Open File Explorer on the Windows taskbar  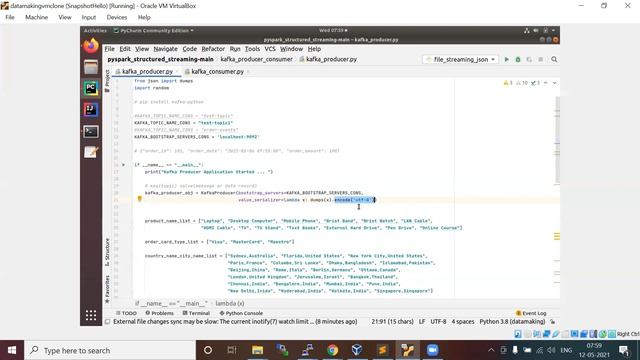[257, 350]
